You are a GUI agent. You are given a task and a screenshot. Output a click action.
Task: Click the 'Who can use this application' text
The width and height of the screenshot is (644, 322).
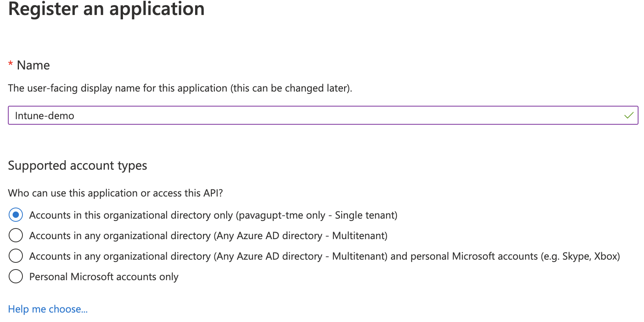click(115, 193)
